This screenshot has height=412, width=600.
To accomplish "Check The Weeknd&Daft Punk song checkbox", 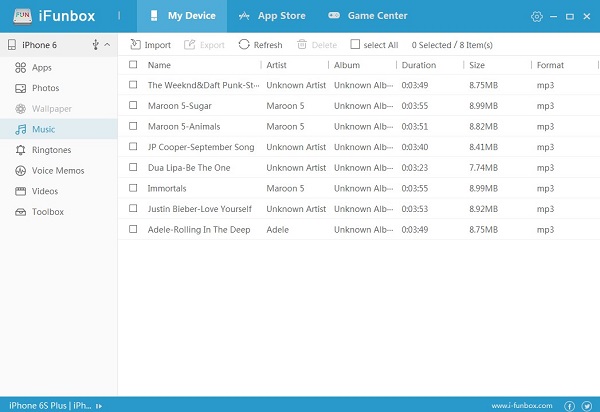I will coord(133,85).
